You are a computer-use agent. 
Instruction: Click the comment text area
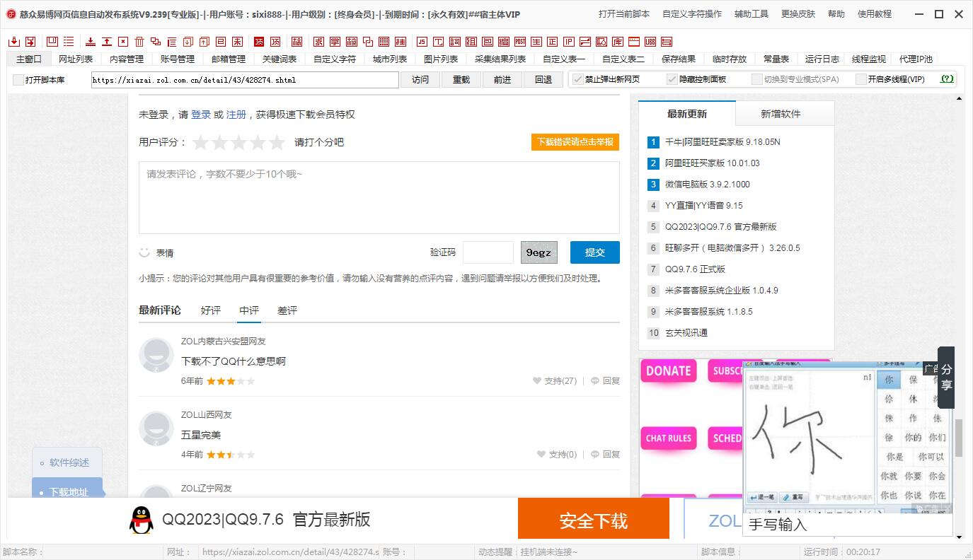coord(379,197)
